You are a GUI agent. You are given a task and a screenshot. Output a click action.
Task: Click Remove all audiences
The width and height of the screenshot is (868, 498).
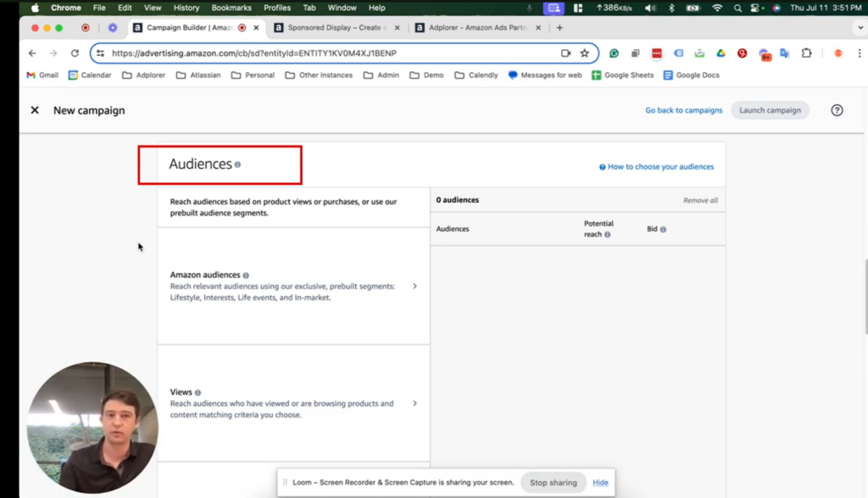(700, 200)
